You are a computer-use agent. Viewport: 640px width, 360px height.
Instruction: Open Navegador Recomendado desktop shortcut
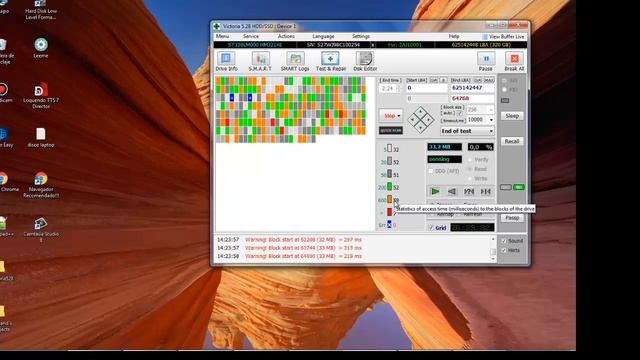[41, 185]
